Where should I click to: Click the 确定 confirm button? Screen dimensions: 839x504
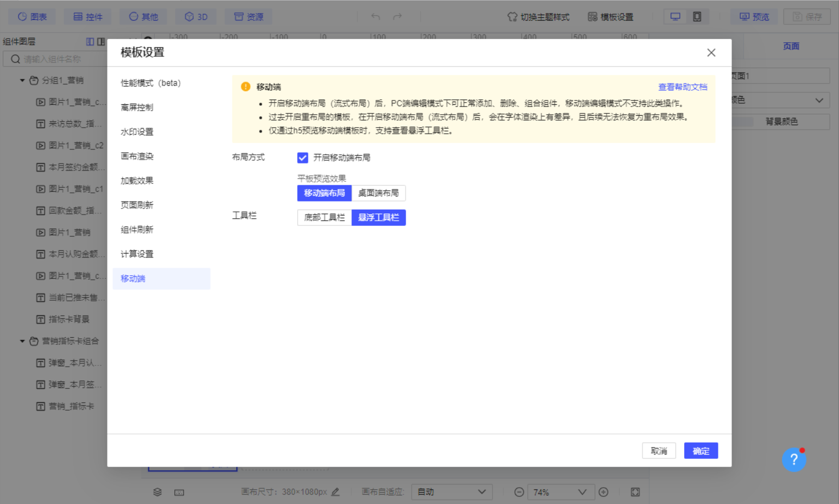[701, 451]
